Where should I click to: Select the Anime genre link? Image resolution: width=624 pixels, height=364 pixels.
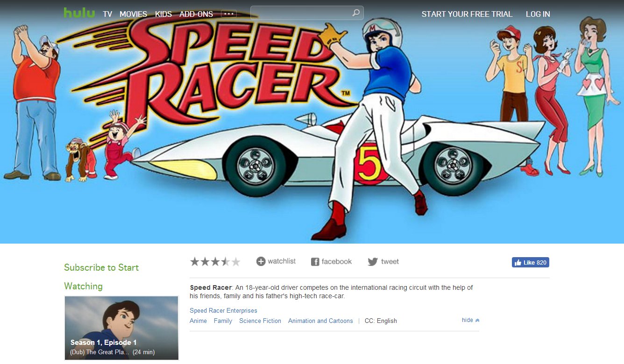(198, 321)
